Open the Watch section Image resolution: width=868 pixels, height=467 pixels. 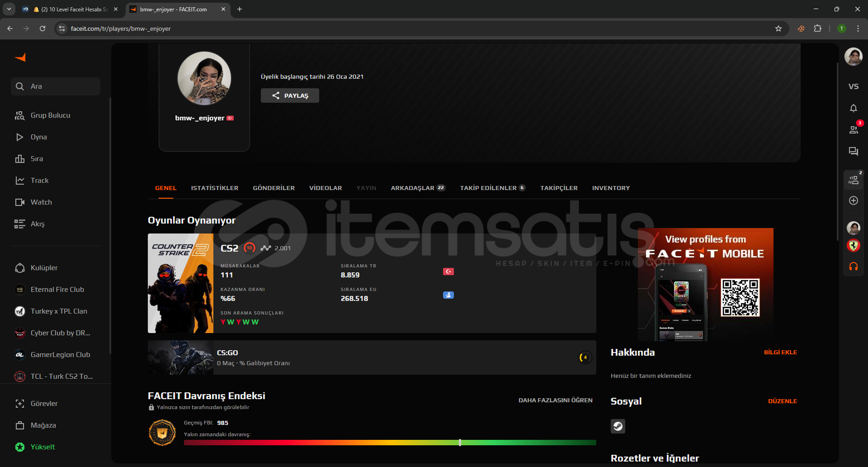tap(41, 202)
